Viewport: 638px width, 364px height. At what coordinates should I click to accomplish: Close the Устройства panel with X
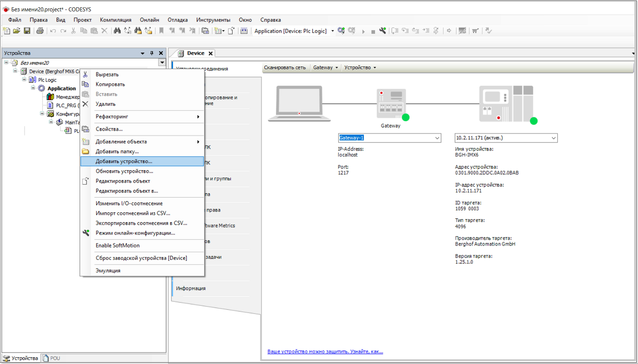coord(161,53)
